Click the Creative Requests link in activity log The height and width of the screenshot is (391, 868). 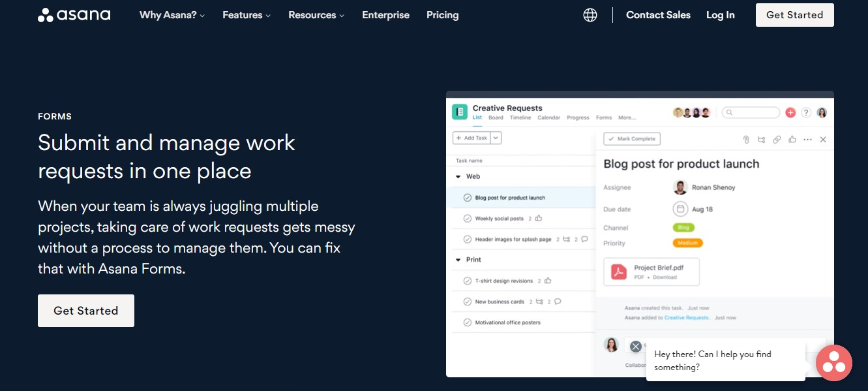(686, 318)
